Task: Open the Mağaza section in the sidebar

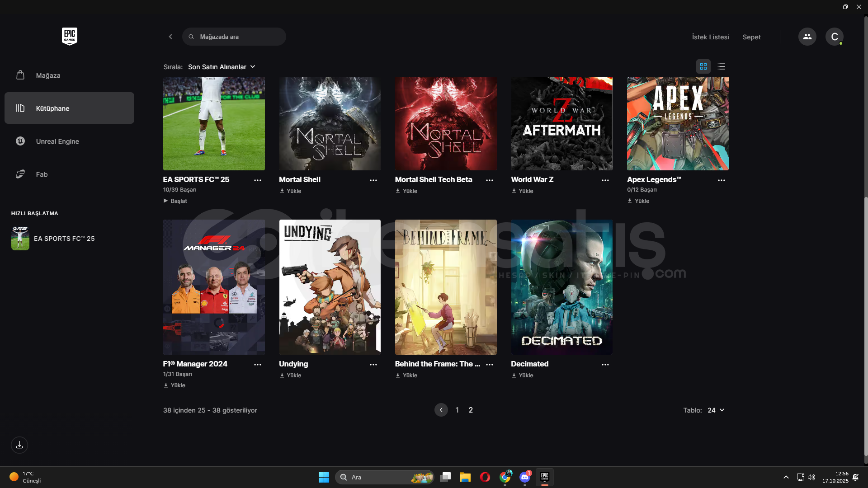Action: pos(48,75)
